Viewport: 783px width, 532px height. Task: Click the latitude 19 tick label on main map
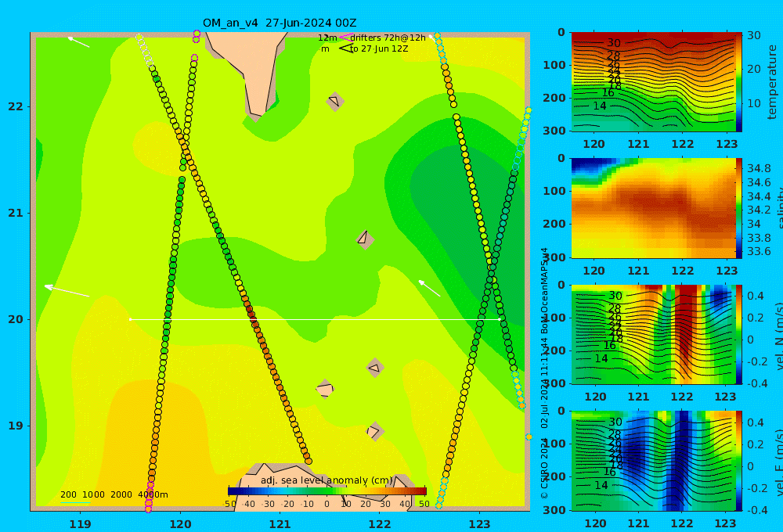(x=16, y=426)
